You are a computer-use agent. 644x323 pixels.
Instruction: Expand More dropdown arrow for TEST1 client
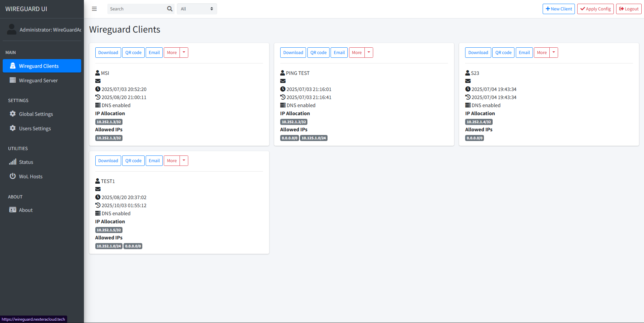tap(184, 160)
